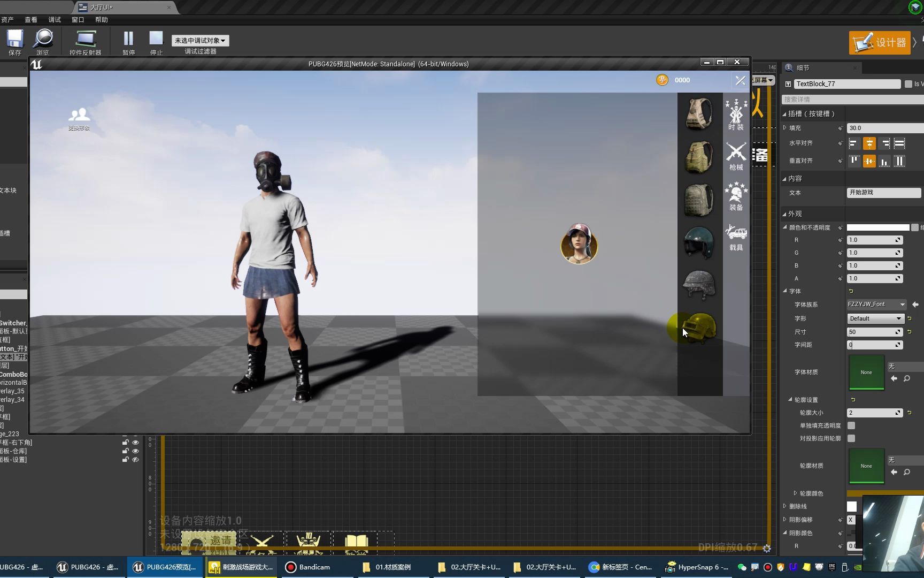Open the 窗口 menu

click(78, 20)
